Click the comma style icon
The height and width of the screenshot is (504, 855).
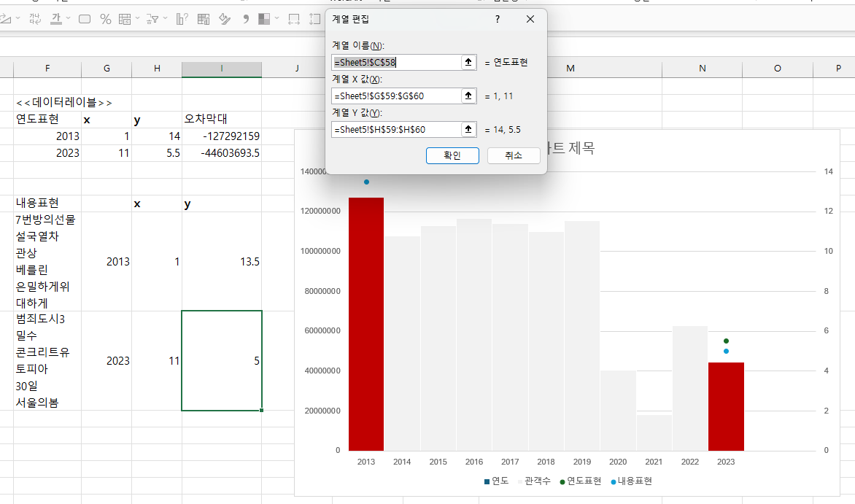(x=246, y=20)
